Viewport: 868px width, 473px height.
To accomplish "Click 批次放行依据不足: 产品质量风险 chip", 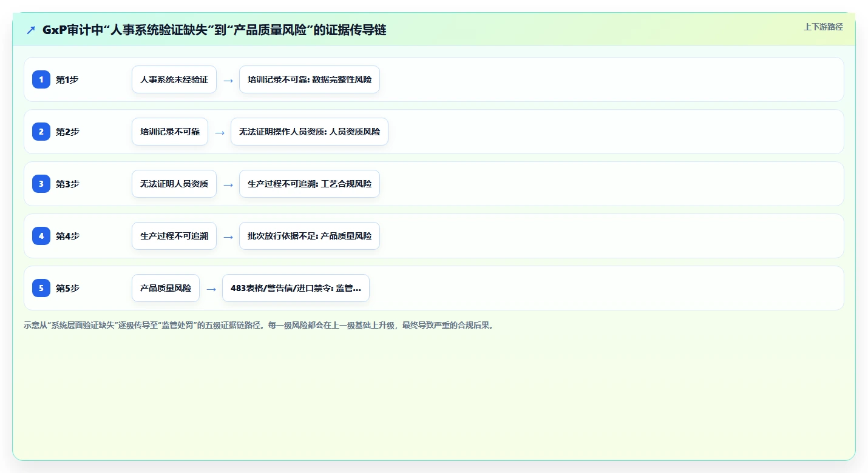I will click(x=310, y=236).
